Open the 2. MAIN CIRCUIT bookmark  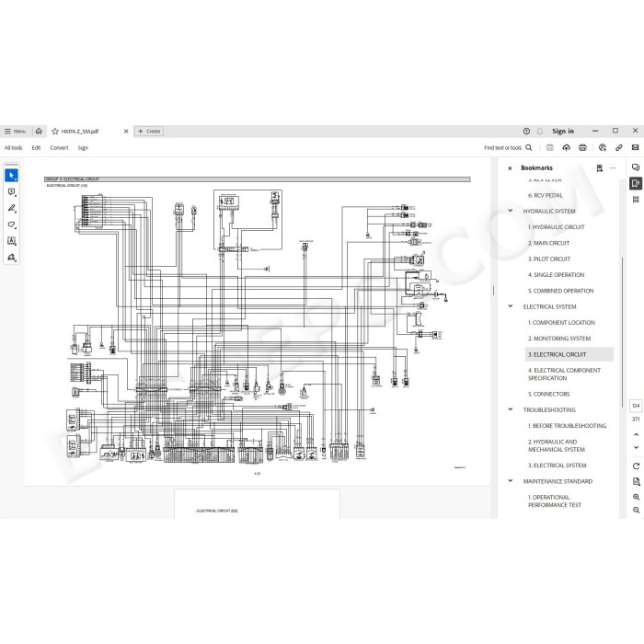click(x=548, y=243)
